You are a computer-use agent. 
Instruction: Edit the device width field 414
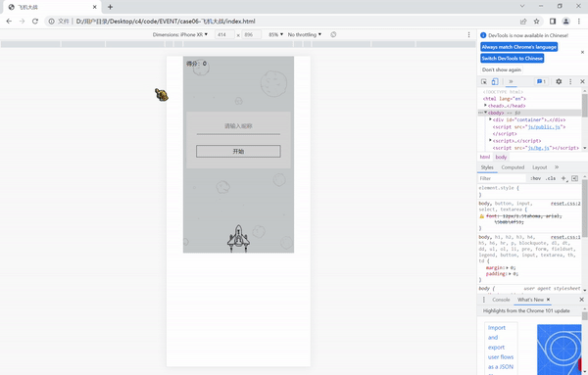224,34
